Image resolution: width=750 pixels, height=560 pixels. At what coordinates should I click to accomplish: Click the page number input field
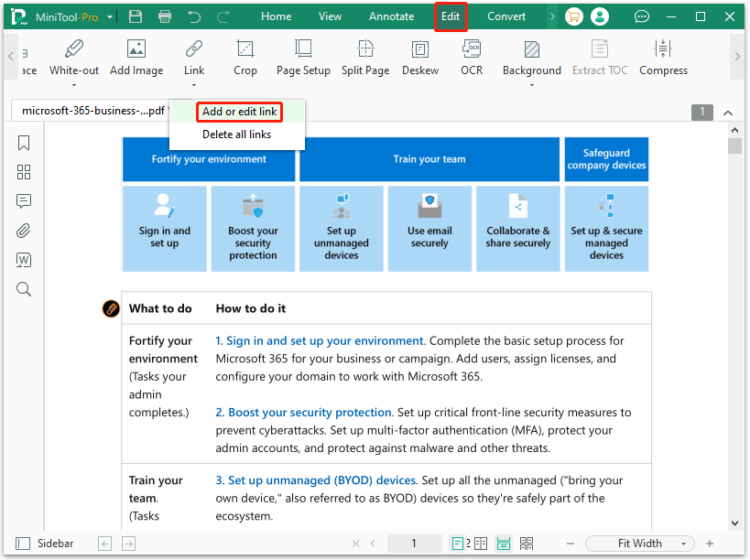(414, 544)
